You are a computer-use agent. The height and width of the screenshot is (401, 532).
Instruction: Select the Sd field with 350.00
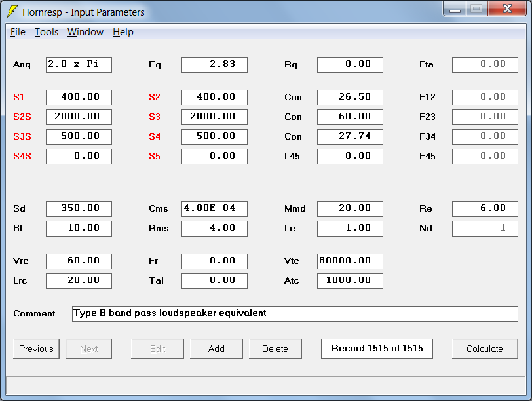(x=79, y=209)
